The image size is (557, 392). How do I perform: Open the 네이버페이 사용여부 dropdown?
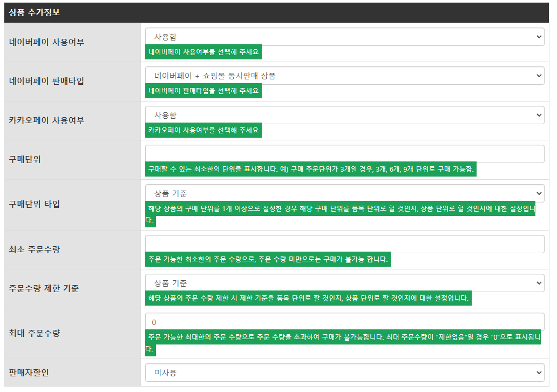pos(344,37)
